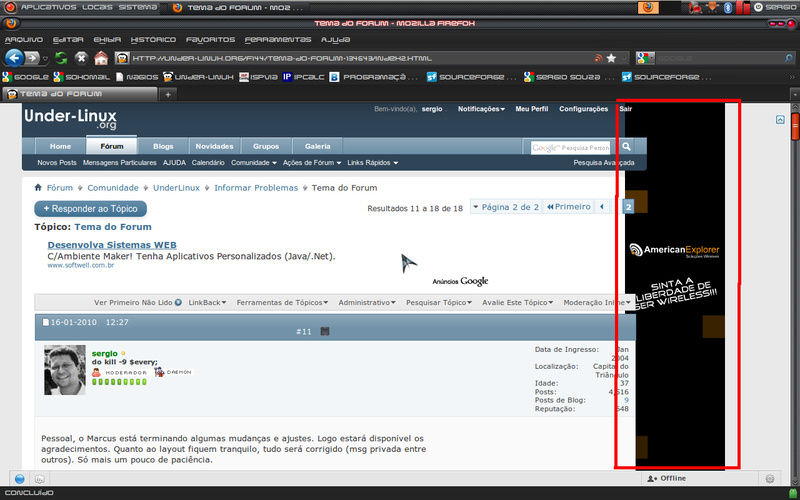The height and width of the screenshot is (500, 800).
Task: Open the ISPVia bookmark
Action: click(258, 77)
